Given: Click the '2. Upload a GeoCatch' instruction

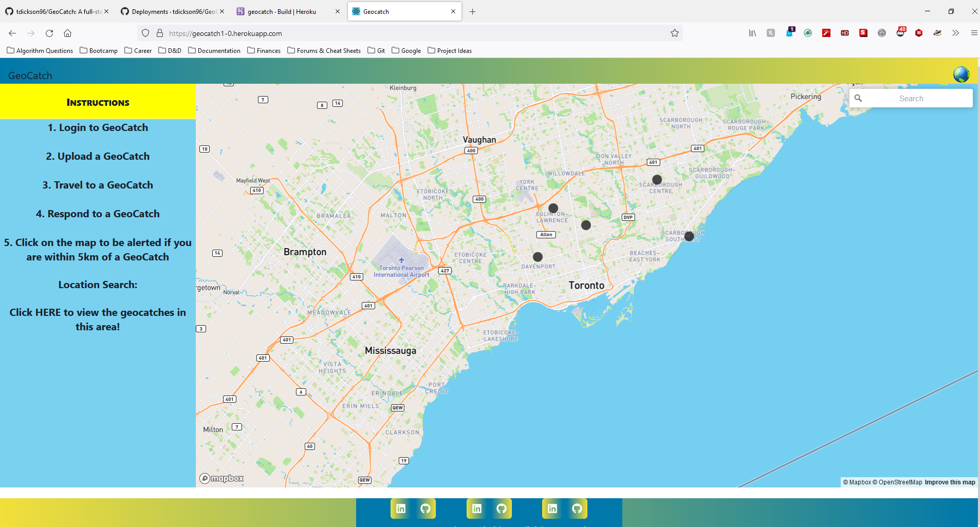Looking at the screenshot, I should 98,156.
